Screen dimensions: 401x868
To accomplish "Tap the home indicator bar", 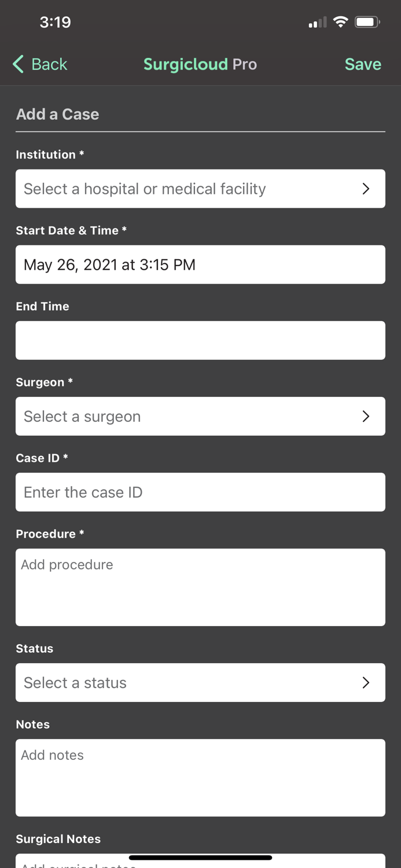I will tap(200, 857).
